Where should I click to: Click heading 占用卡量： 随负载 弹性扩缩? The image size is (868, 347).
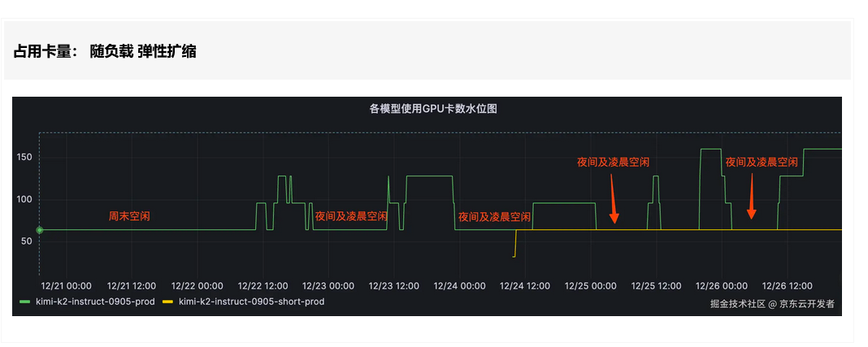pos(105,52)
